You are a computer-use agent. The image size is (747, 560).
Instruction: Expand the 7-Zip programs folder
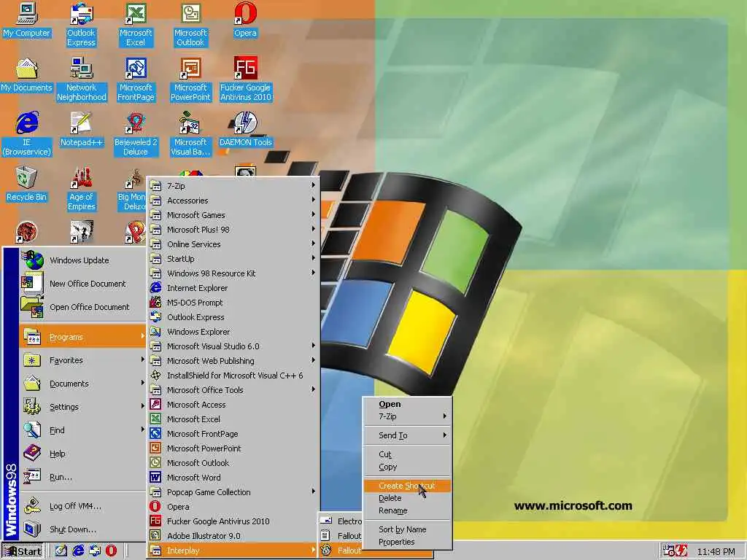tap(233, 186)
